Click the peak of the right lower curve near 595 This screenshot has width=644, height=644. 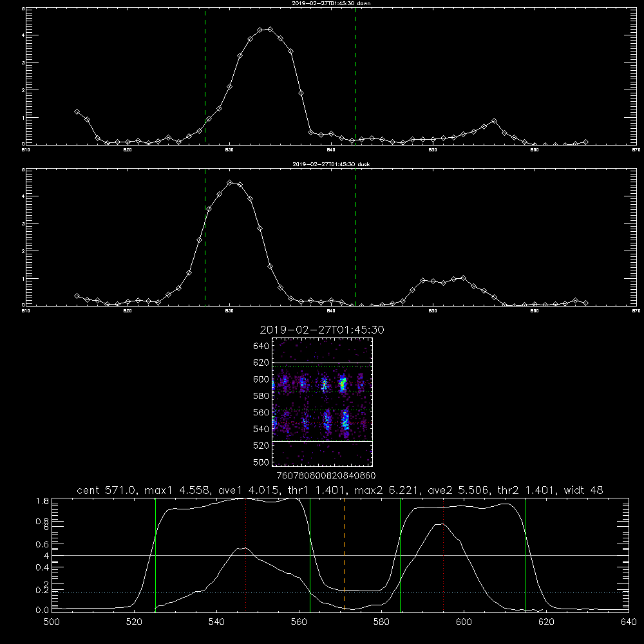pos(442,524)
